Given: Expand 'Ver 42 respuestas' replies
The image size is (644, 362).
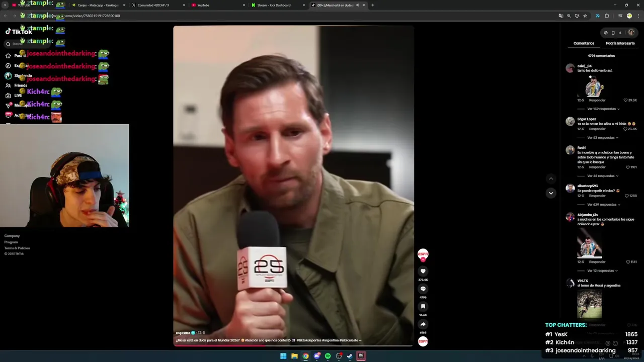Looking at the screenshot, I should point(603,176).
